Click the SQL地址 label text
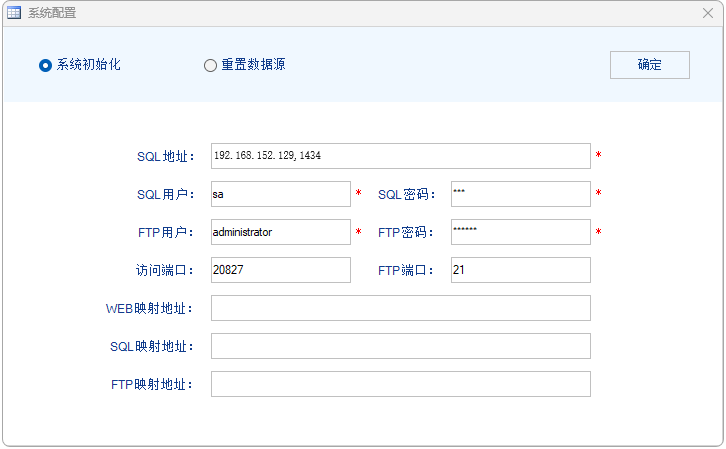Viewport: 726px width, 449px height. tap(165, 157)
